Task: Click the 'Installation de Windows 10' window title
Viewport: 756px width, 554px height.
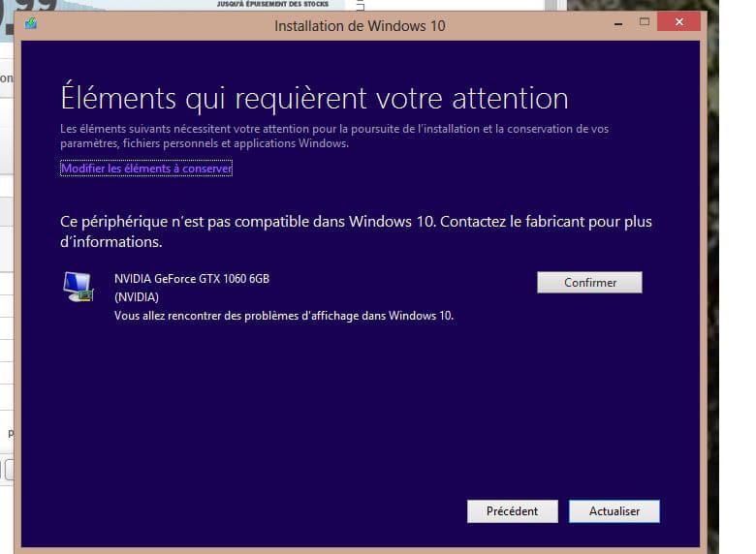Action: [x=360, y=25]
